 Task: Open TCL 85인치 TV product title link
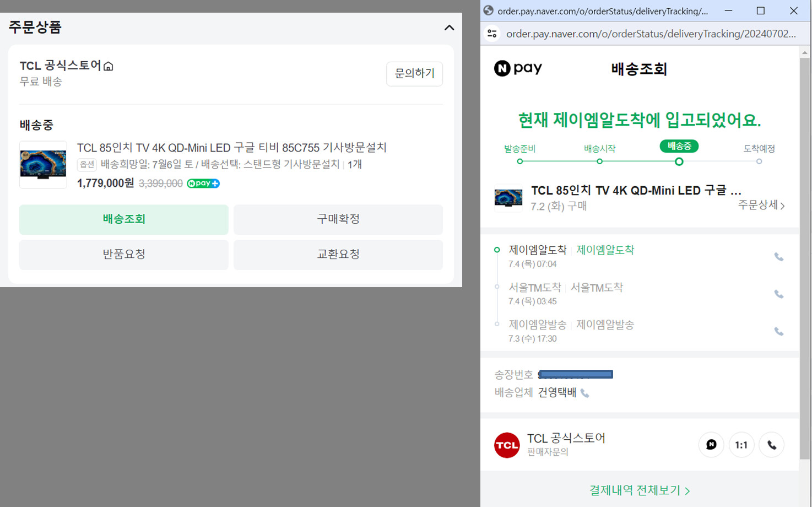[x=232, y=148]
